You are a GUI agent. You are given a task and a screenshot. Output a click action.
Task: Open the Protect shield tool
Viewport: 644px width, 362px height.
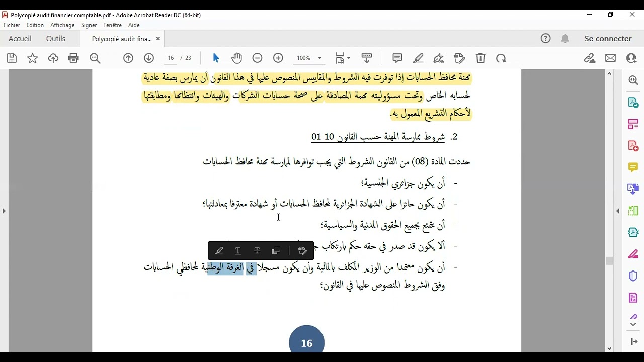click(x=633, y=276)
